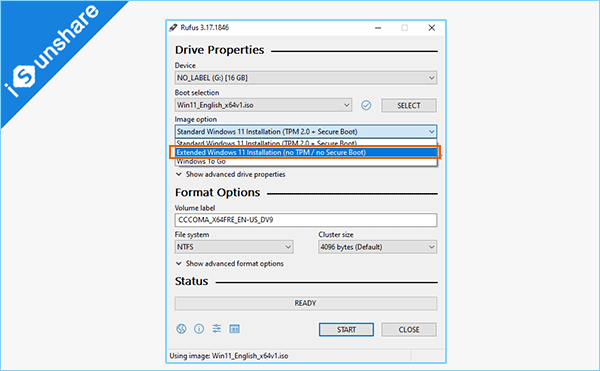
Task: Minimize the Rufus window
Action: pyautogui.click(x=378, y=28)
